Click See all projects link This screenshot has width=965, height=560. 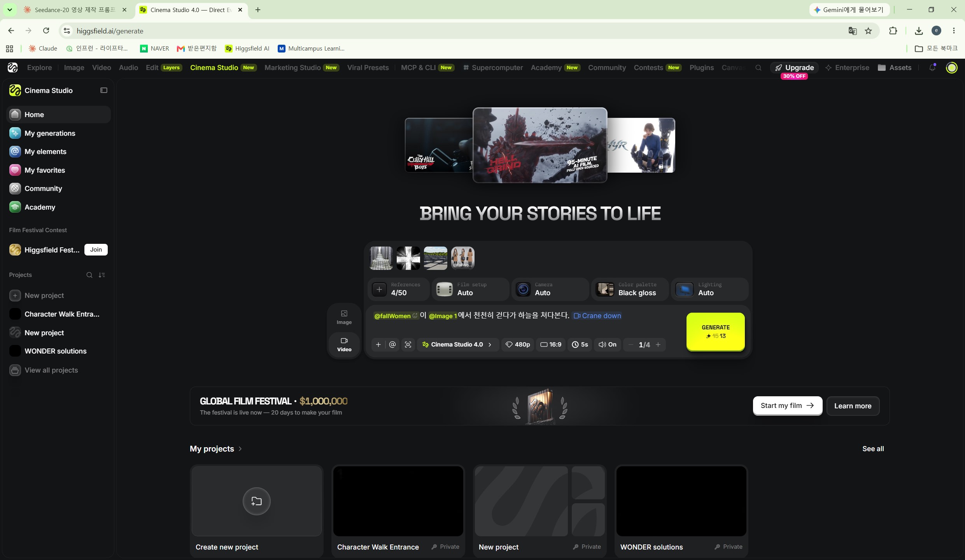[x=873, y=449]
